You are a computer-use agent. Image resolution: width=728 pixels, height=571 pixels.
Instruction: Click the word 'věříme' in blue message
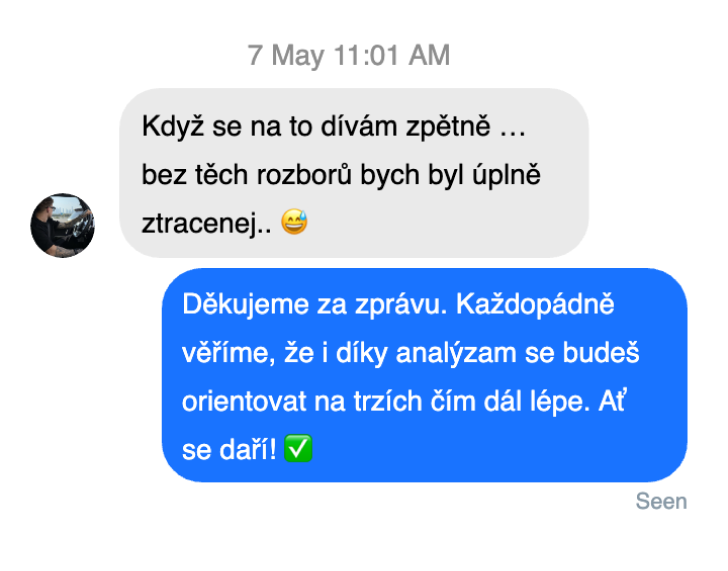pyautogui.click(x=228, y=353)
